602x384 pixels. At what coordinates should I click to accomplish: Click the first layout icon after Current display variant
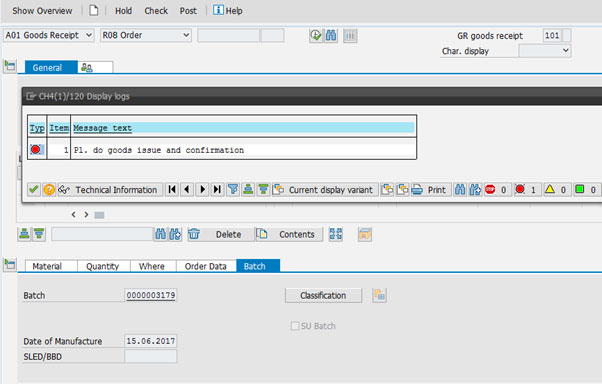(x=387, y=189)
